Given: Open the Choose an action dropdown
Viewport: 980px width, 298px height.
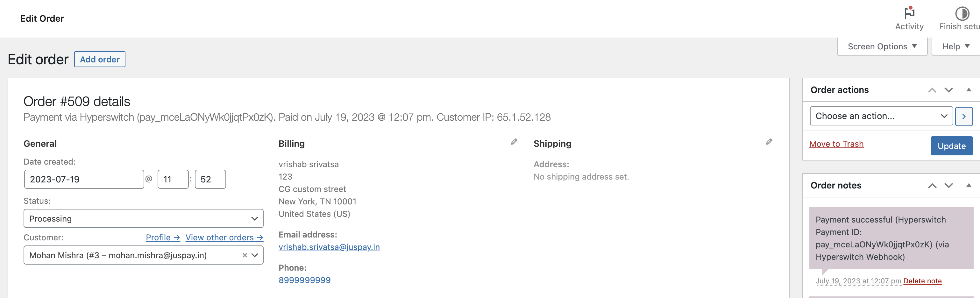Looking at the screenshot, I should [881, 116].
